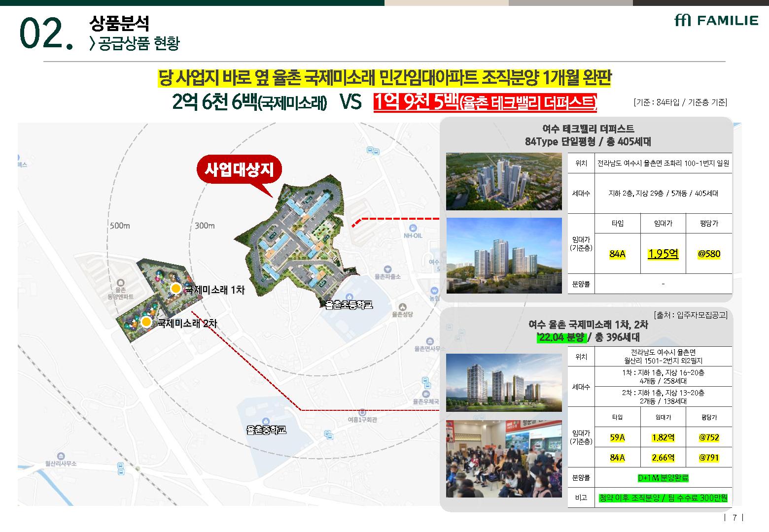Click the bus stop icon below 여흥1구회관

[329, 434]
